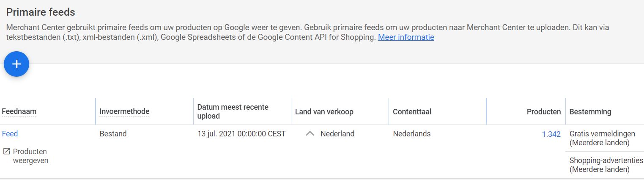Click the blue plus add feed button
This screenshot has width=644, height=180.
click(16, 64)
